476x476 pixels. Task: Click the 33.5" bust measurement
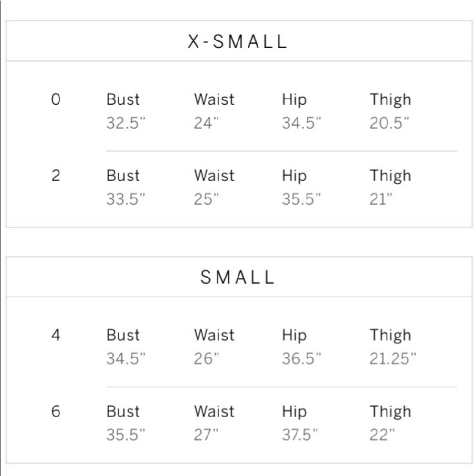[125, 199]
